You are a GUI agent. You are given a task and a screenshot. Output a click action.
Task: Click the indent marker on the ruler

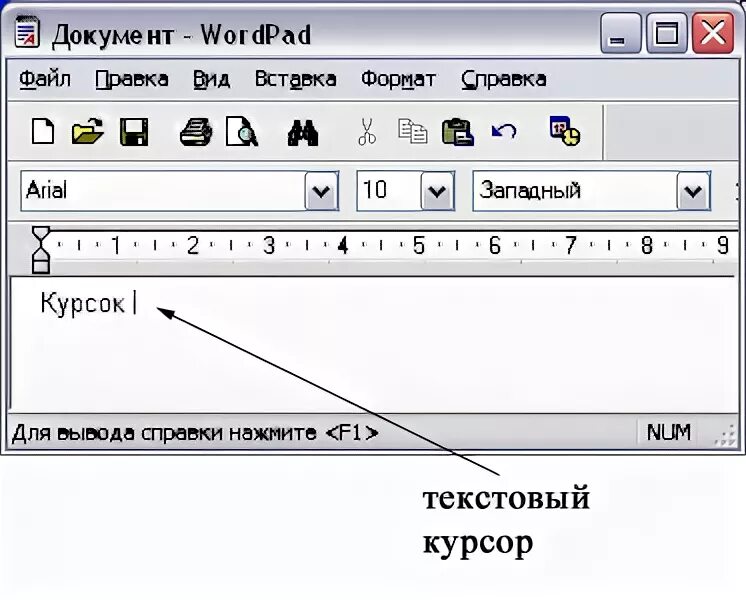click(x=40, y=250)
